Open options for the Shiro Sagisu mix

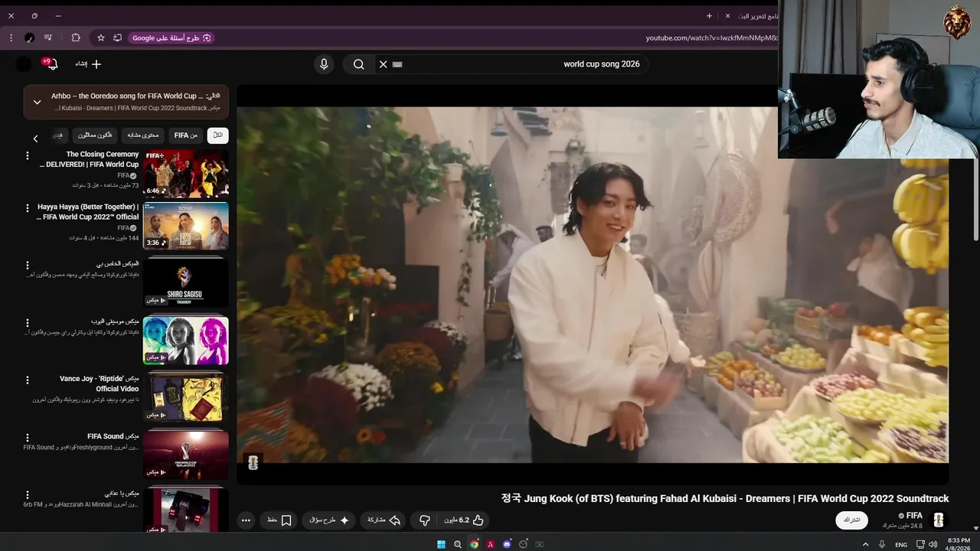[x=28, y=266]
